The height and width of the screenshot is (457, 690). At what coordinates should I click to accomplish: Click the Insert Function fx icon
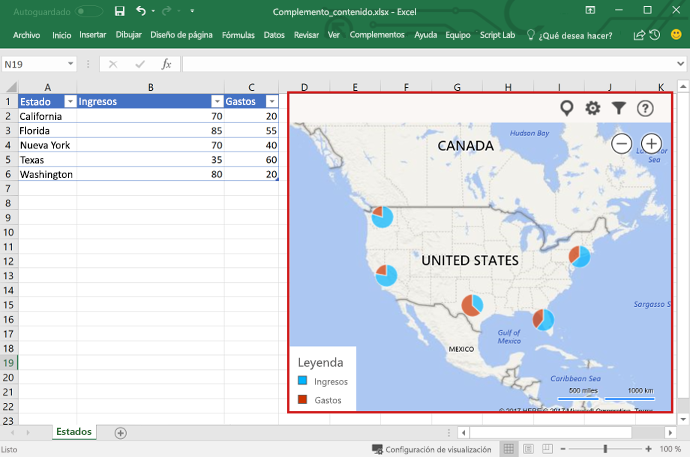click(x=166, y=64)
